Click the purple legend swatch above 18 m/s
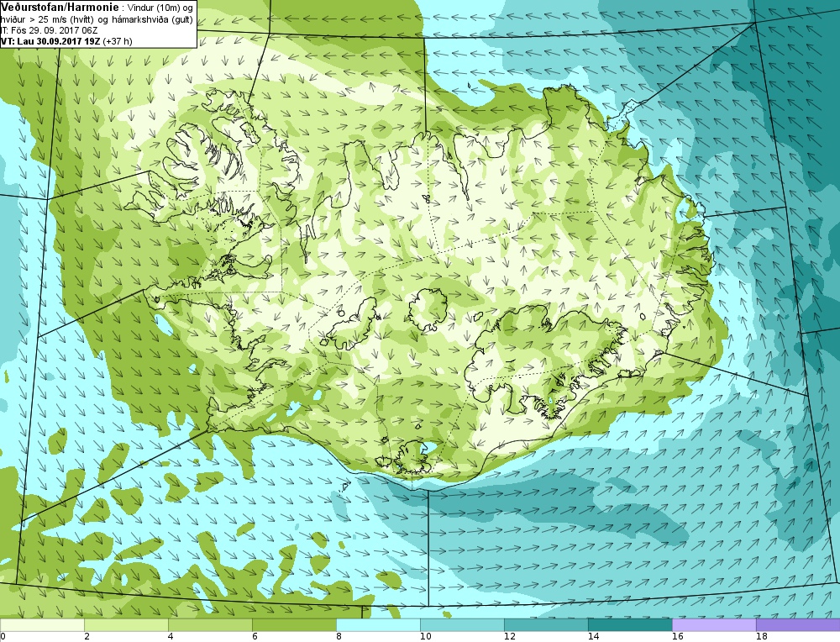This screenshot has height=642, width=840. 798,625
